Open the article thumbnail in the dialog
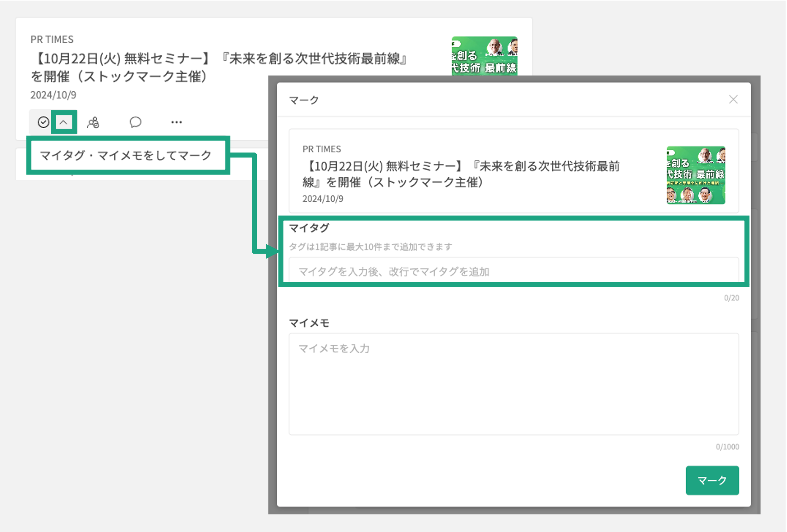The width and height of the screenshot is (787, 532). [x=696, y=175]
